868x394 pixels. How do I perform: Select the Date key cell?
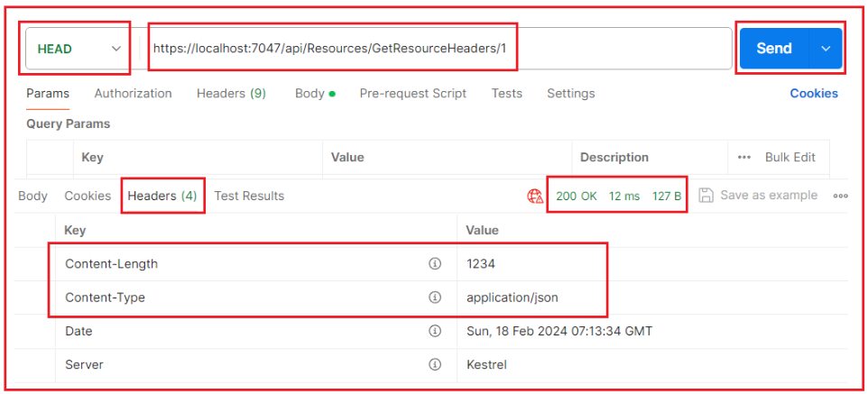click(x=256, y=332)
